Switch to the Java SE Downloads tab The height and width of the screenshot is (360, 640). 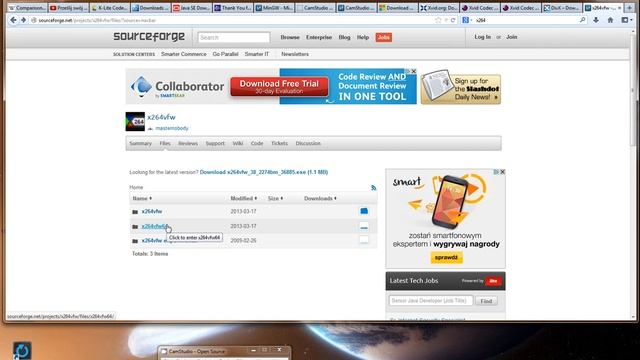[192, 8]
